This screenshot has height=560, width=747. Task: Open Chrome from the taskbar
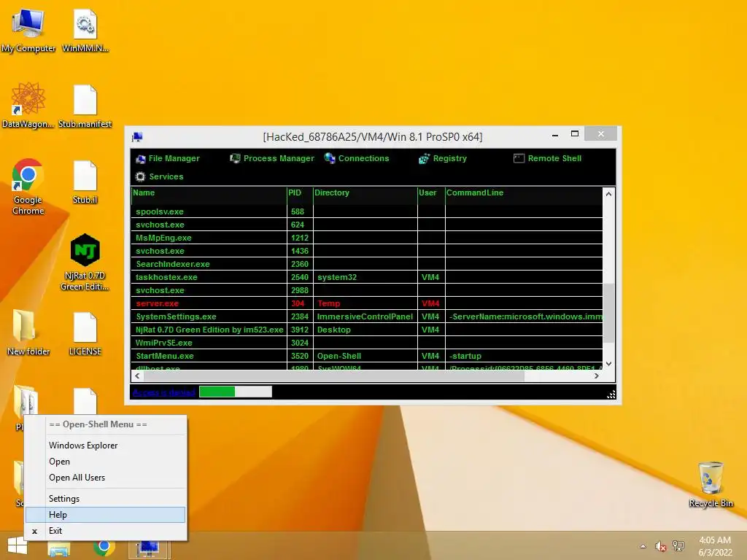coord(104,548)
